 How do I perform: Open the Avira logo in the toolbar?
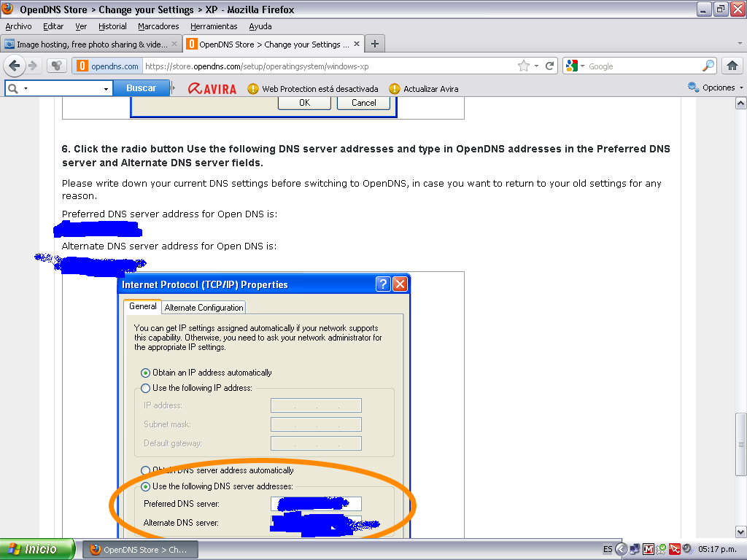(x=212, y=88)
